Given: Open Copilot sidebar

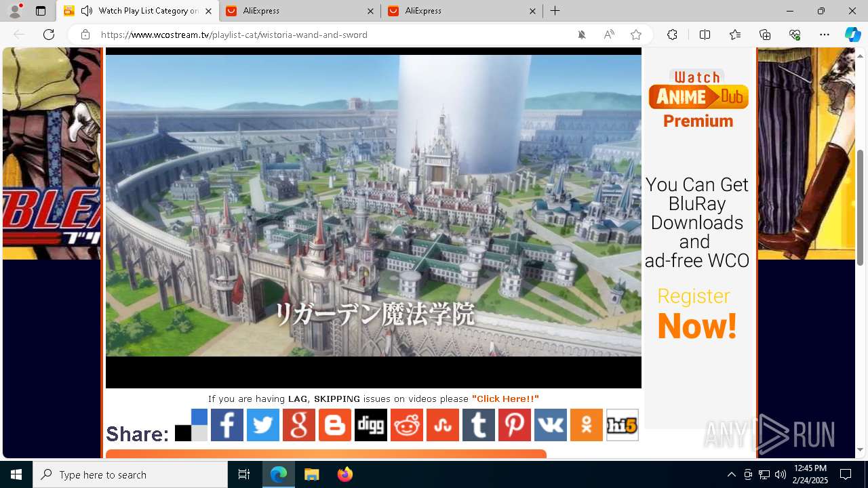Looking at the screenshot, I should click(852, 35).
